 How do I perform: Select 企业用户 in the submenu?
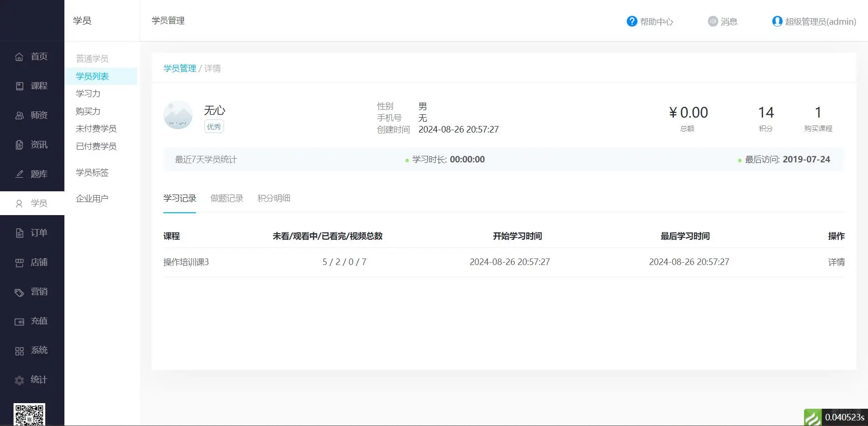(x=91, y=198)
